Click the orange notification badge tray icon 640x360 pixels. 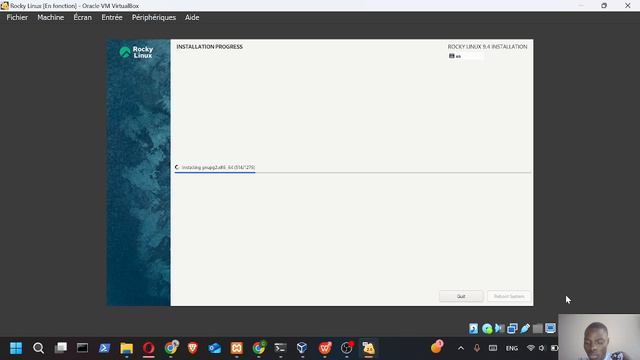tap(437, 347)
